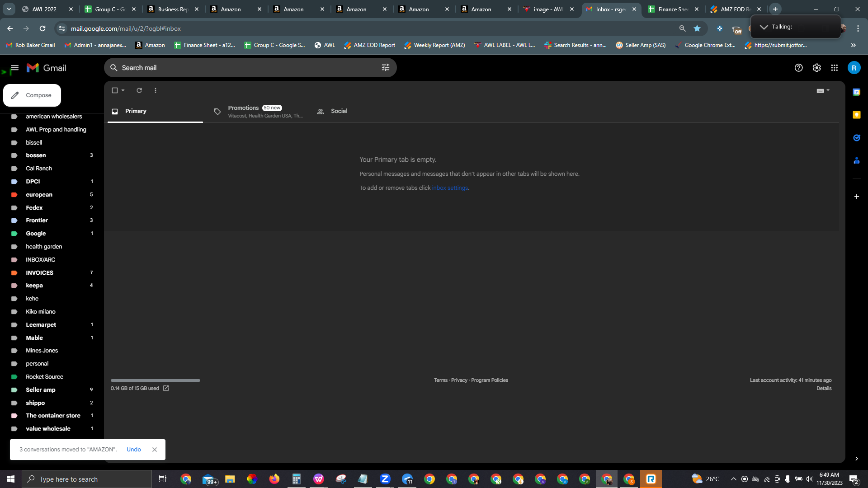Open Rob Baker Gmail bookmark

[30, 45]
